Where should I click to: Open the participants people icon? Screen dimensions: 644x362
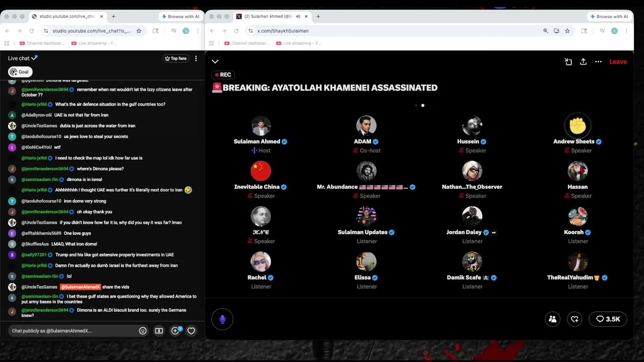point(552,319)
